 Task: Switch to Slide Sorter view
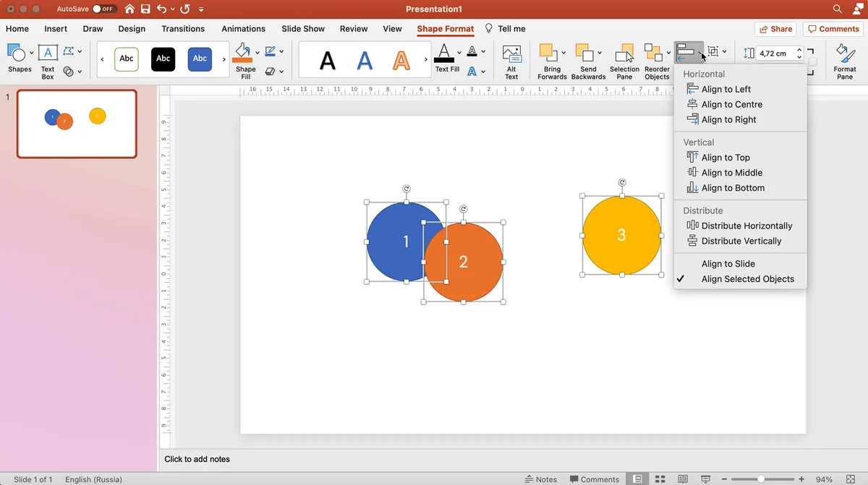660,479
